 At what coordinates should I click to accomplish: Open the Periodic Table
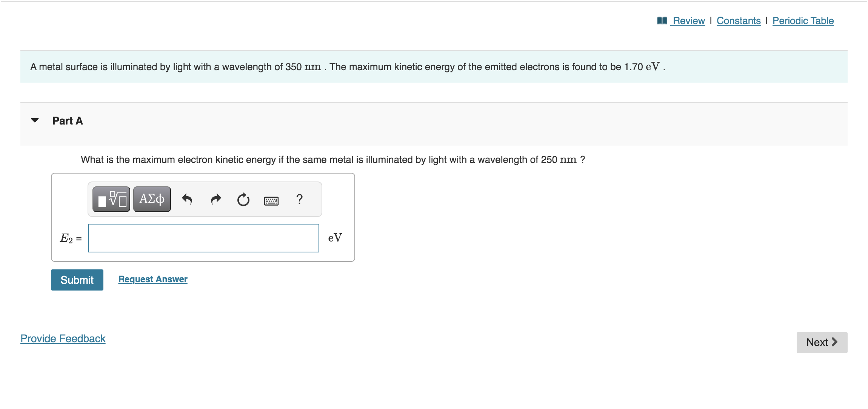[x=803, y=21]
